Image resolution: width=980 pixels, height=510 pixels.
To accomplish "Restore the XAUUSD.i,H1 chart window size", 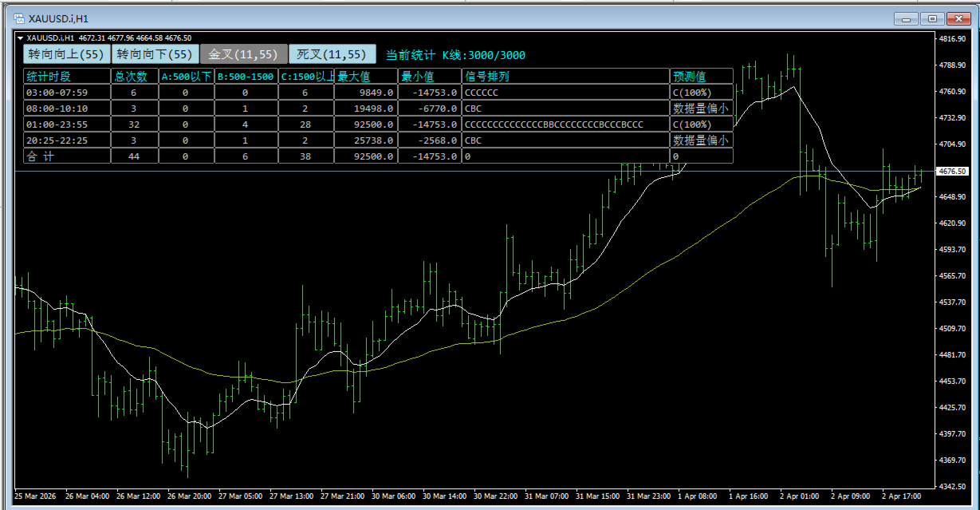I will (931, 18).
